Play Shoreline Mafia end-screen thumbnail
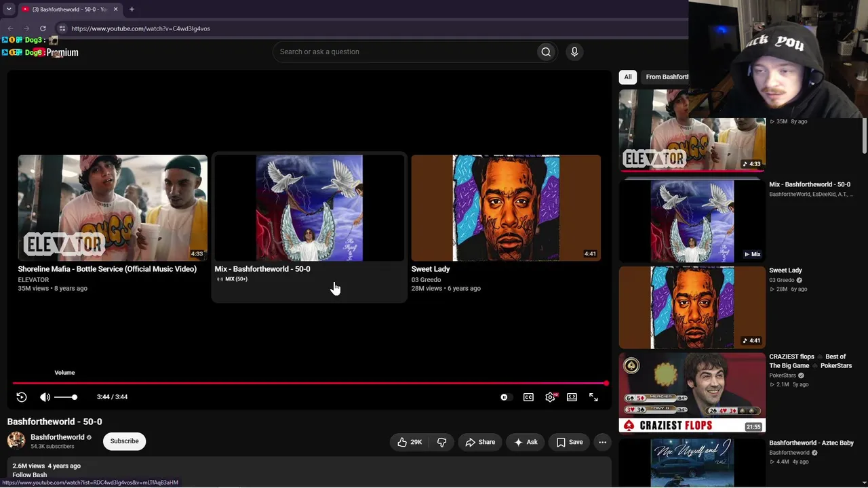Viewport: 868px width, 488px height. (x=113, y=208)
